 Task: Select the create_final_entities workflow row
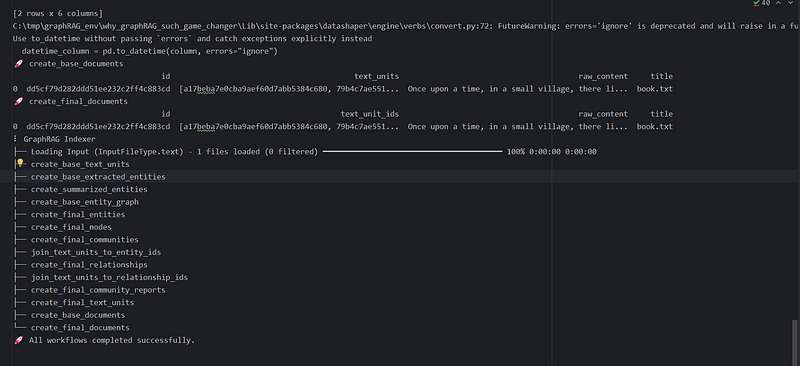coord(78,214)
